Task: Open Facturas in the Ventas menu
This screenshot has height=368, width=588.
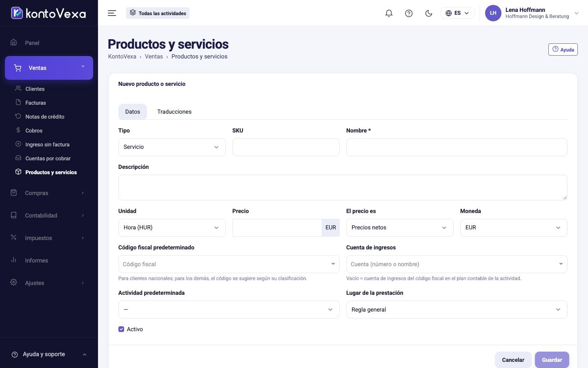Action: pos(36,103)
